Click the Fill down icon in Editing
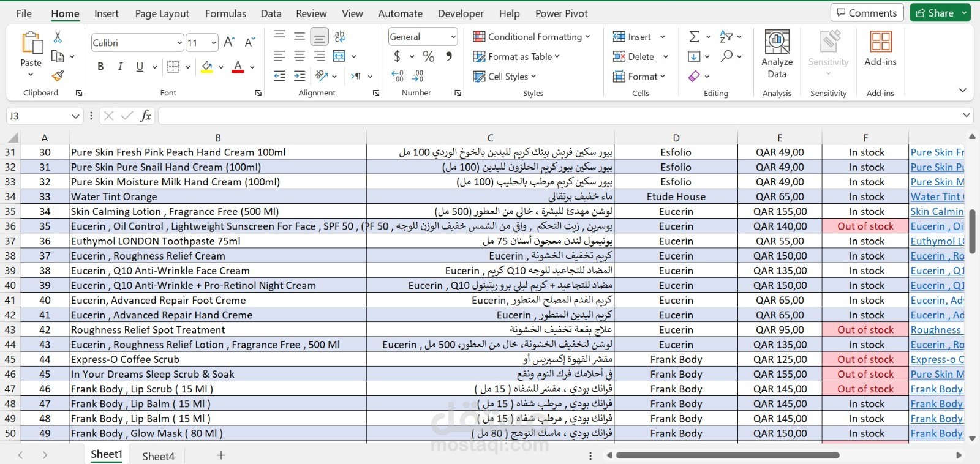980x464 pixels. (694, 56)
